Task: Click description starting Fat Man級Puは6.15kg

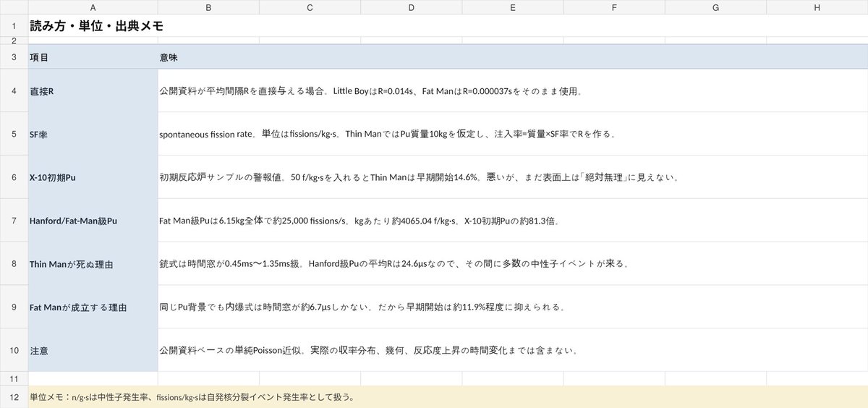Action: (x=513, y=221)
